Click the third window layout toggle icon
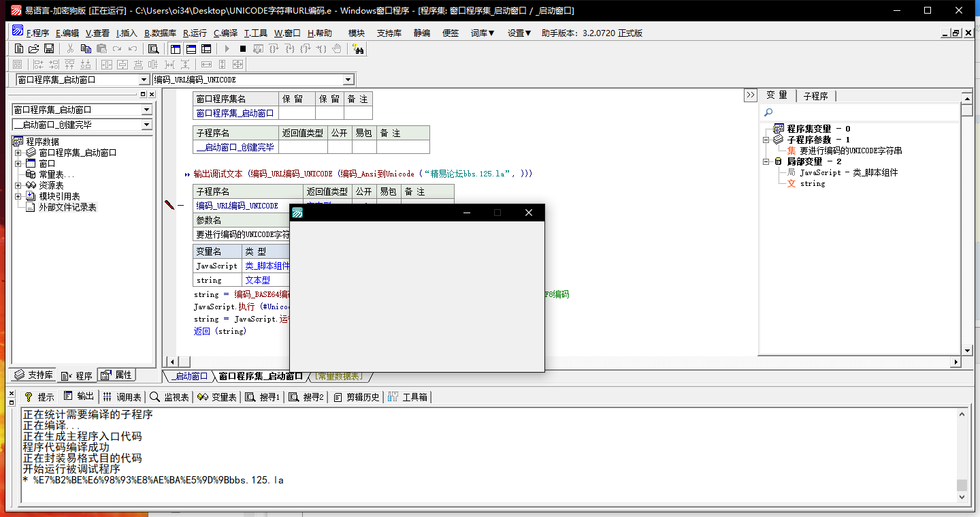980x517 pixels. [206, 48]
